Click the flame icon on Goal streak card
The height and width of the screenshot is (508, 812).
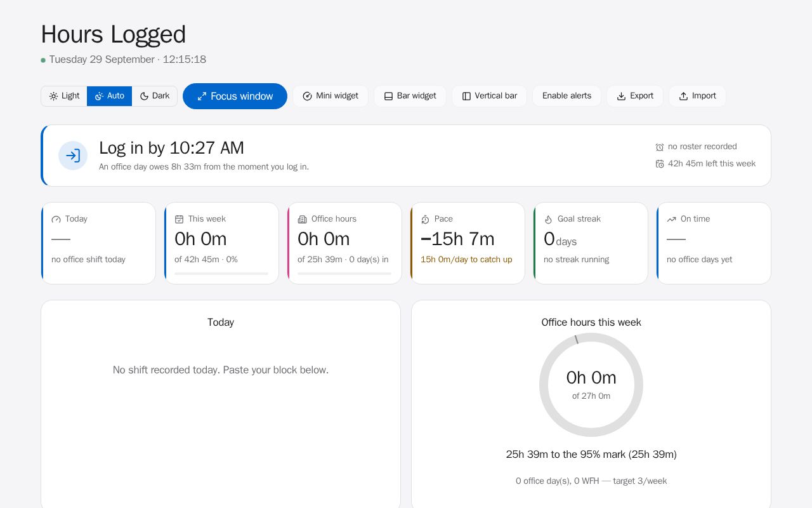(549, 219)
